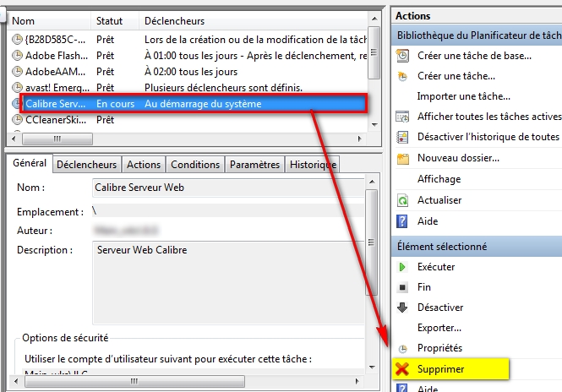Select Importer une tâche…

click(x=463, y=96)
